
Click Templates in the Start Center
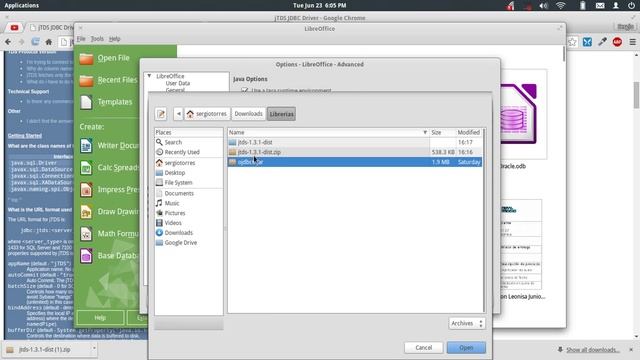coord(106,102)
